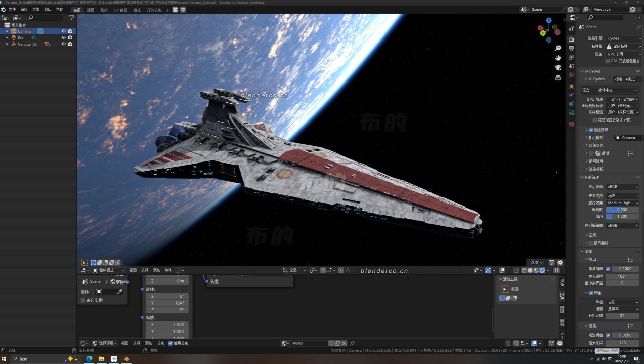
Task: Click the 最大采样 1024 field
Action: [623, 276]
